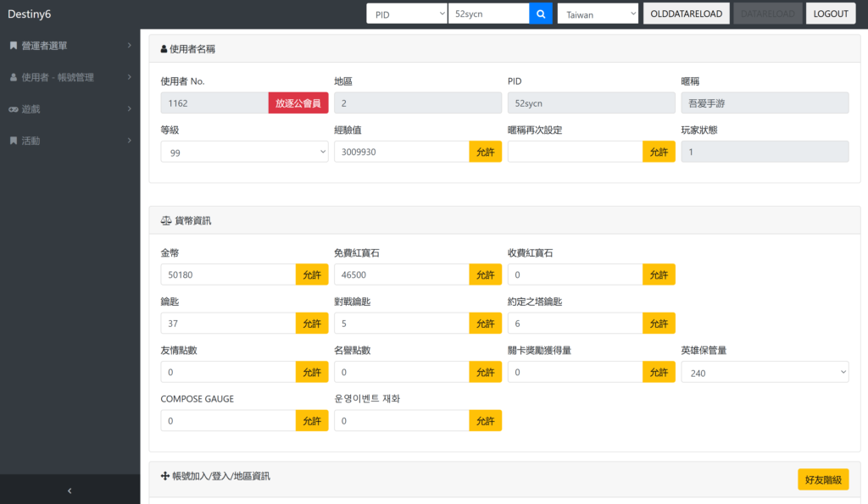Click the 遊戲 gamepad icon
Screen dimensions: 868x504
14,109
